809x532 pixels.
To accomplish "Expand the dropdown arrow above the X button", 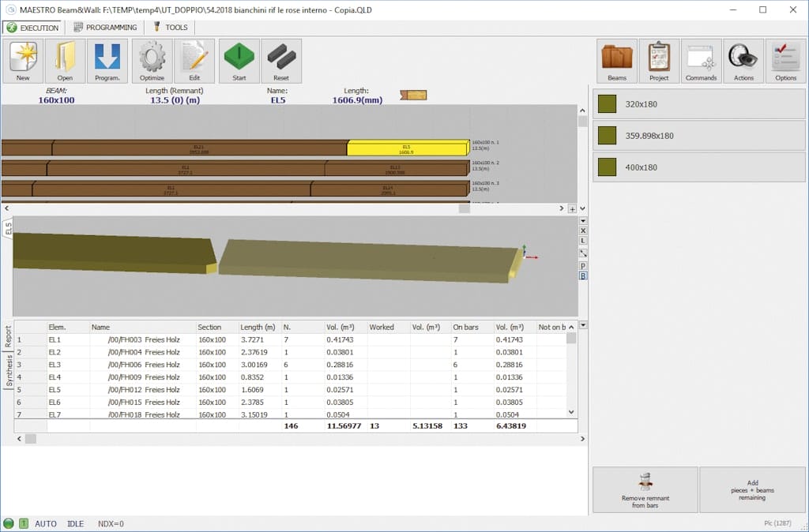I will point(583,221).
